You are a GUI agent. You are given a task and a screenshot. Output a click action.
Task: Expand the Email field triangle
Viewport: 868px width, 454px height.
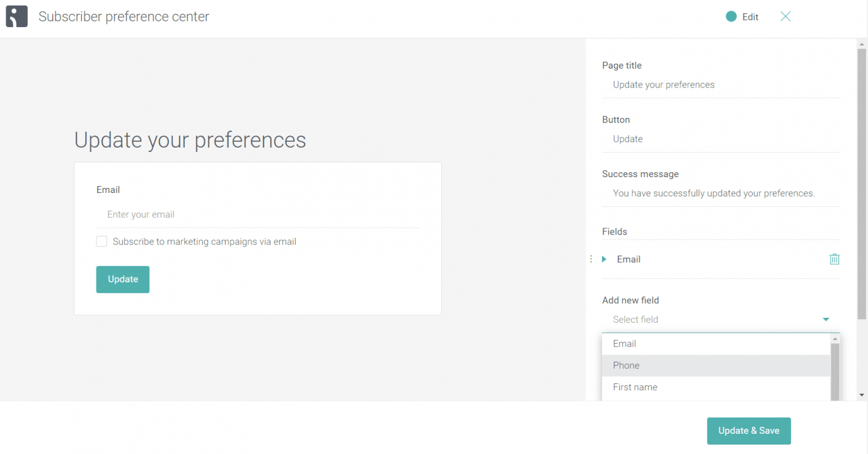coord(604,259)
